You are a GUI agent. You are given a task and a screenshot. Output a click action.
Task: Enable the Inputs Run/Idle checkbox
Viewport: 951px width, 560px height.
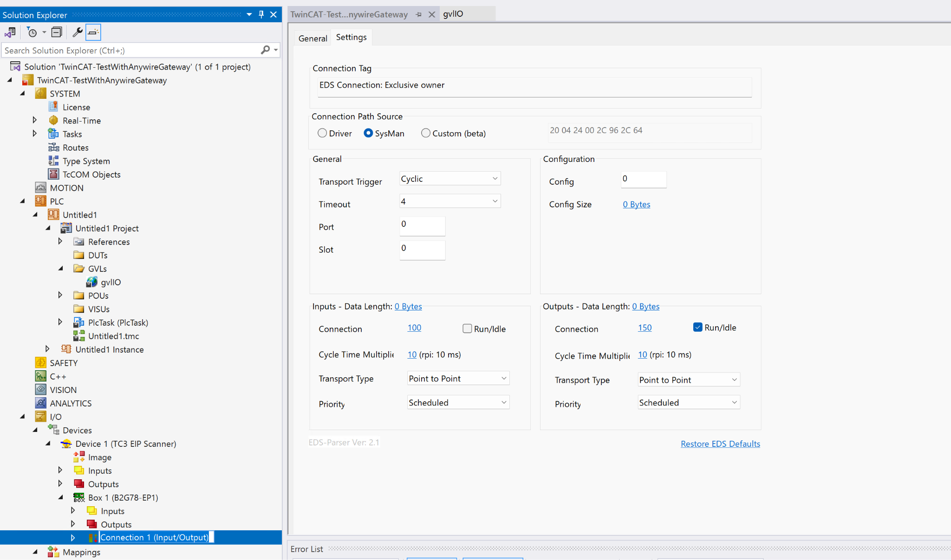click(467, 328)
